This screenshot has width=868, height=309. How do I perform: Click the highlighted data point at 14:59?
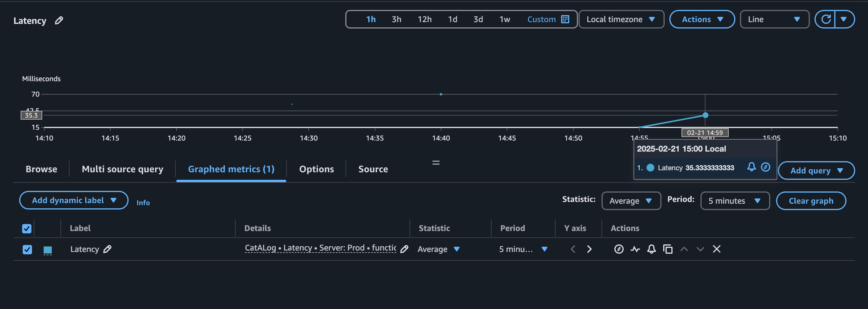point(705,115)
